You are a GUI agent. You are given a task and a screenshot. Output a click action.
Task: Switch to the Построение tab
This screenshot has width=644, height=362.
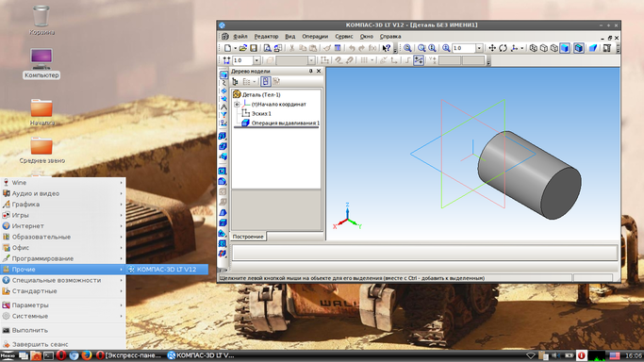pyautogui.click(x=248, y=237)
